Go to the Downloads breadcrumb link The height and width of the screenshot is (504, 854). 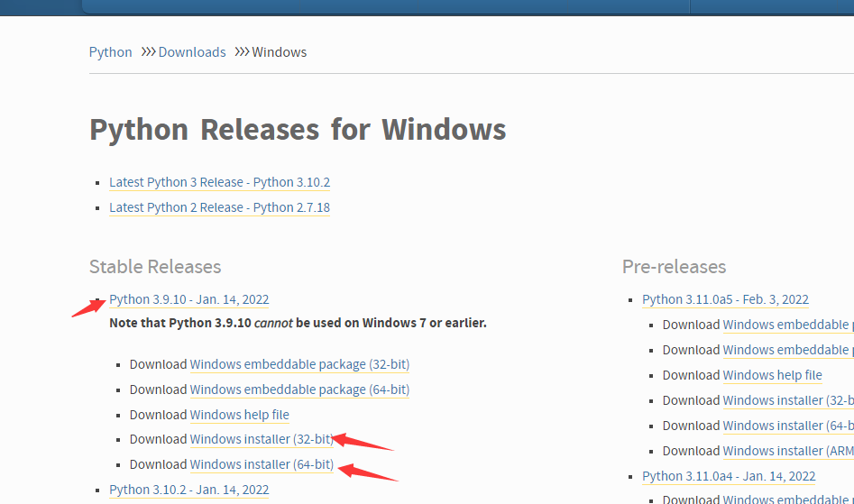click(x=192, y=52)
